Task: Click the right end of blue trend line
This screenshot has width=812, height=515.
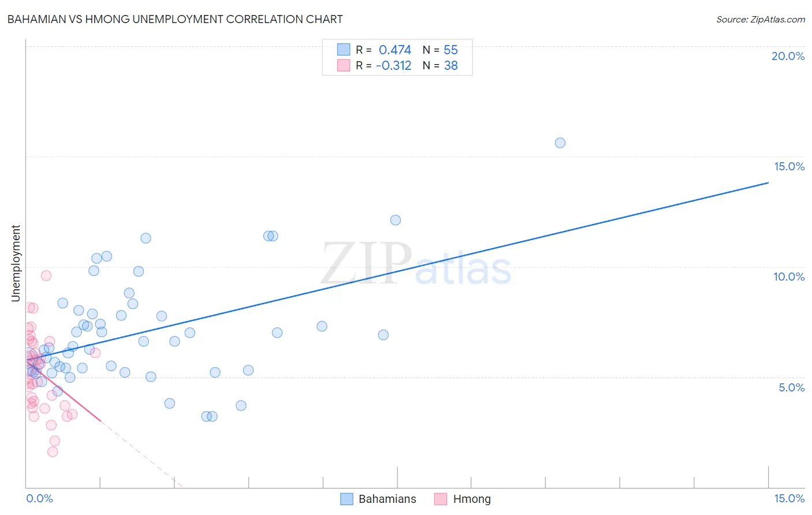Action: [x=768, y=182]
